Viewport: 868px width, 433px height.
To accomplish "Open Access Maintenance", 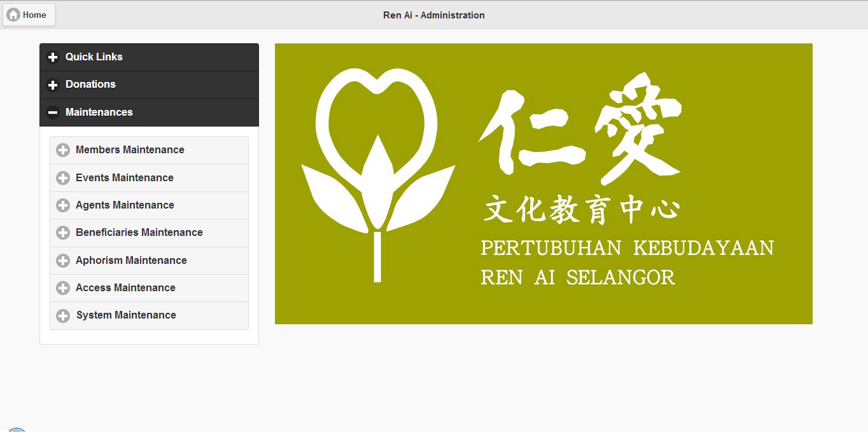I will click(x=125, y=288).
